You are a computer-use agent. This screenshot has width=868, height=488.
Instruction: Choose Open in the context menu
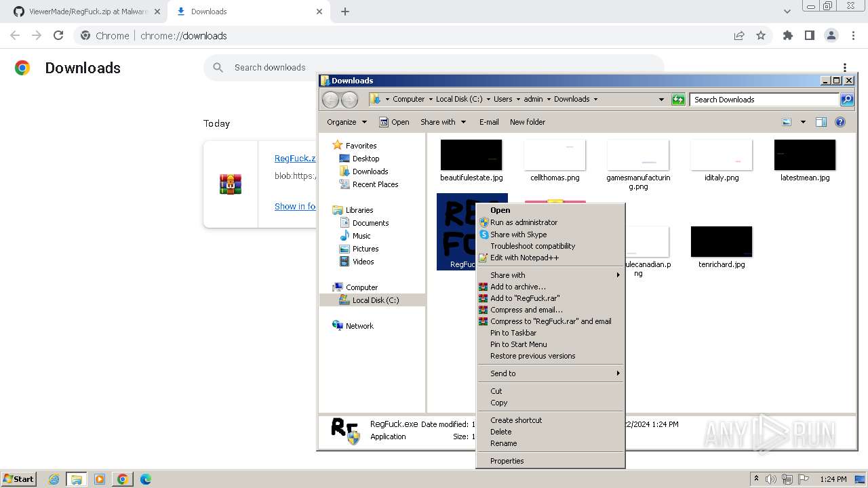tap(550, 210)
